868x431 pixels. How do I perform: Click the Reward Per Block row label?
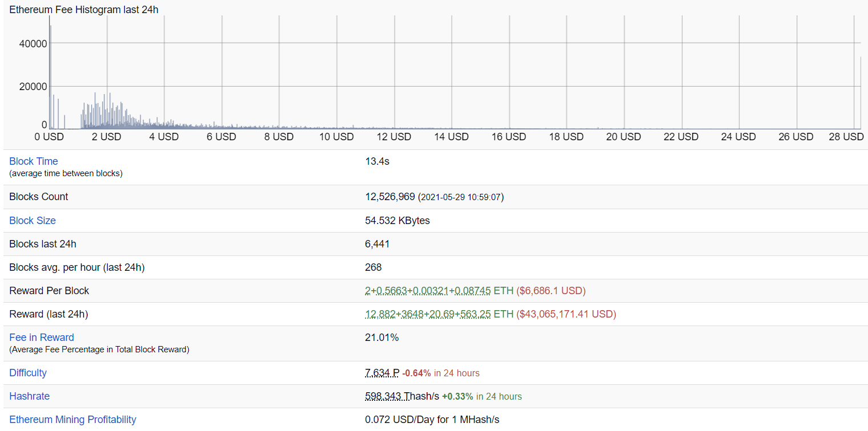[x=49, y=291]
